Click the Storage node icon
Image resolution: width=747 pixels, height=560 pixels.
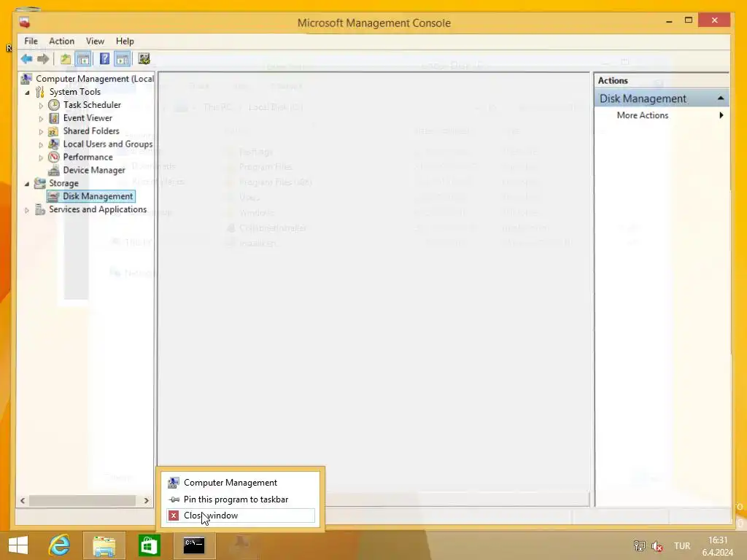[40, 183]
